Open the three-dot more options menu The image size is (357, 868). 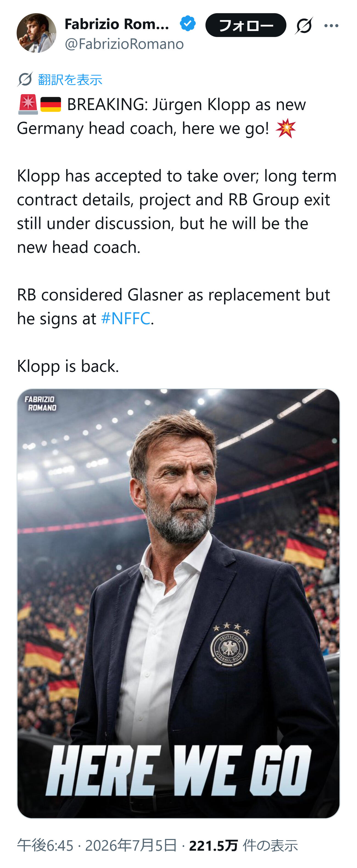tap(331, 26)
